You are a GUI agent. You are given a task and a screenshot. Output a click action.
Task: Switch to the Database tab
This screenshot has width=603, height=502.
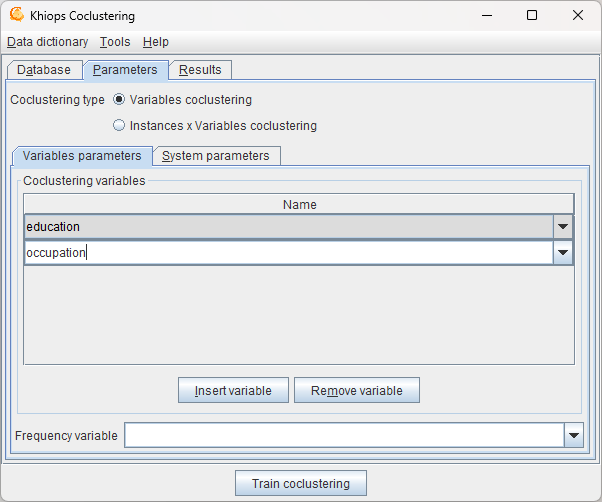pos(45,70)
